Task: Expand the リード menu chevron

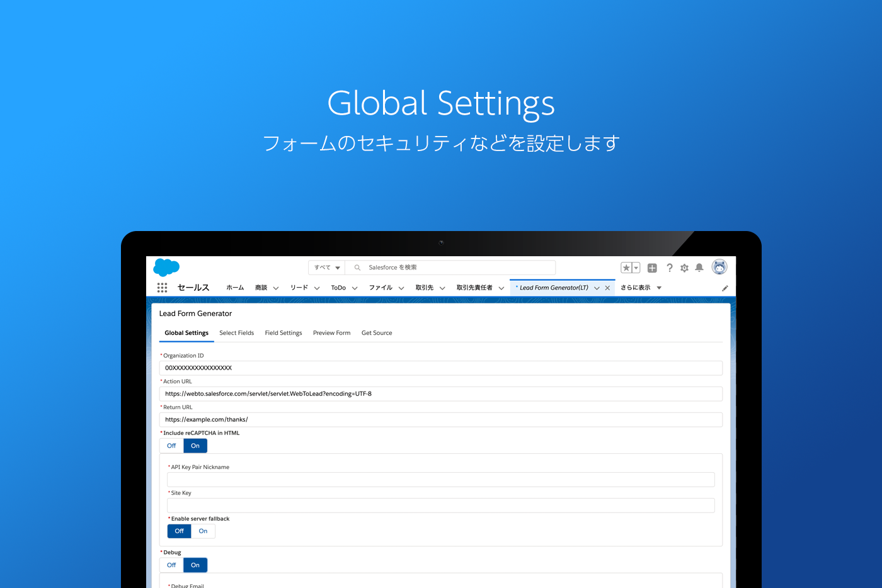Action: click(317, 288)
